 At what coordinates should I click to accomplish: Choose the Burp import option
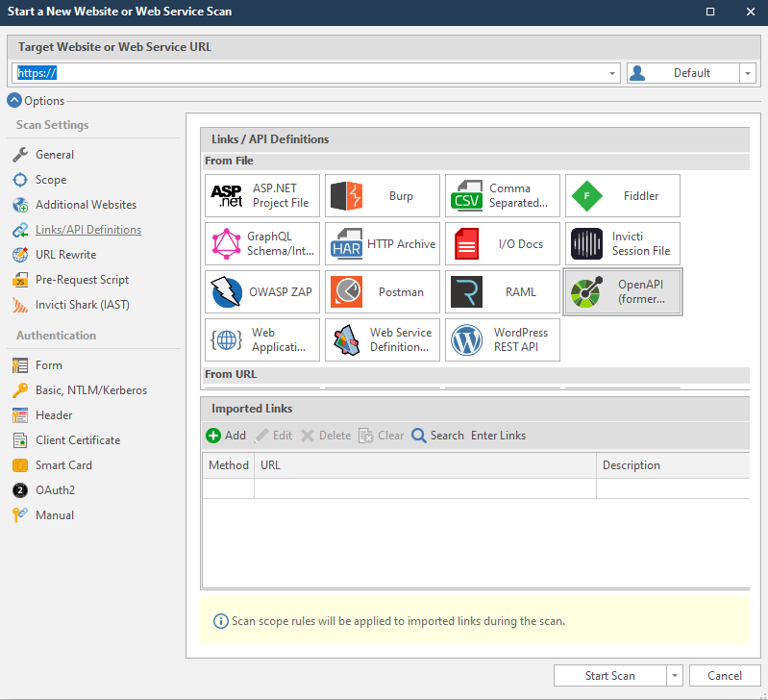click(x=382, y=195)
